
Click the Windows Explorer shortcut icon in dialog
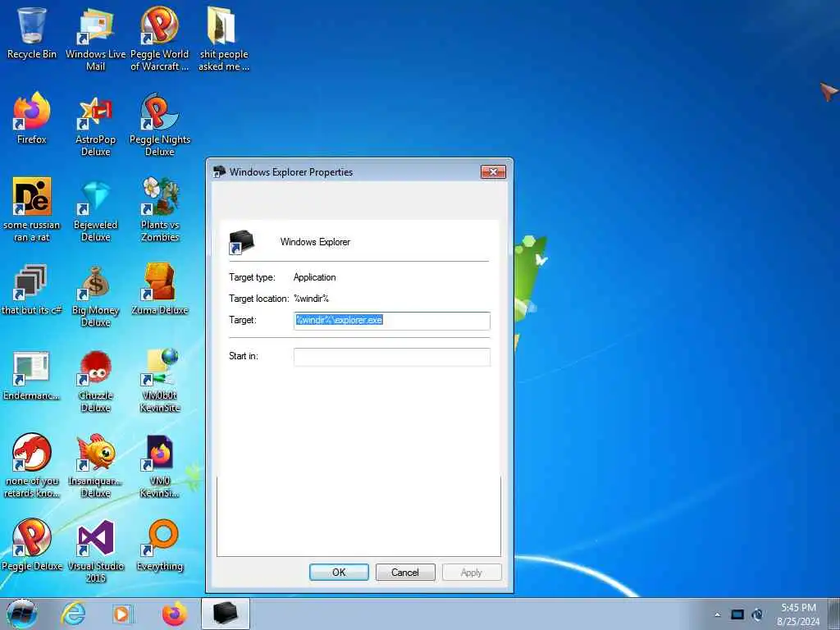tap(241, 242)
